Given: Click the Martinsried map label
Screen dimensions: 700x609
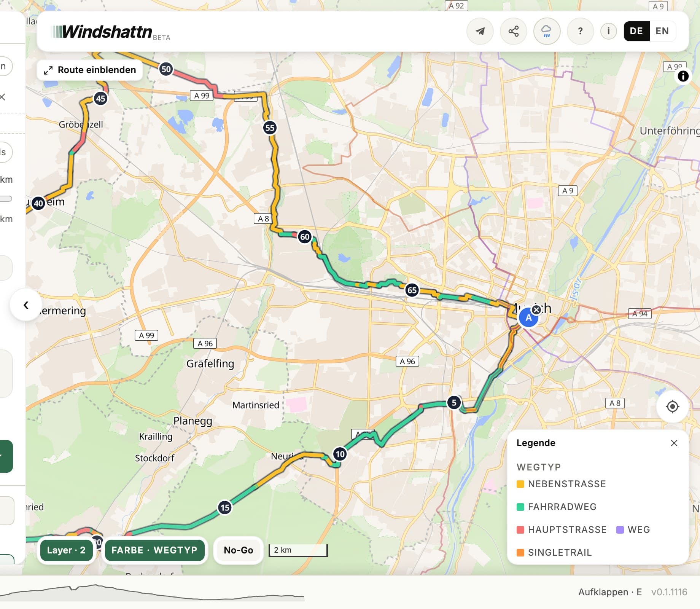Looking at the screenshot, I should pyautogui.click(x=256, y=405).
